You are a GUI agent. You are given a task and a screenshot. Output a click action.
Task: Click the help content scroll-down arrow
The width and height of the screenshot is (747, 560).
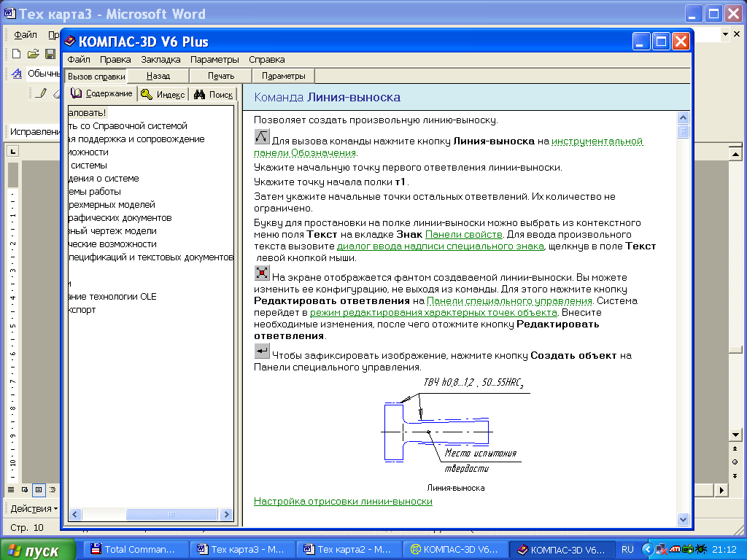point(683,519)
